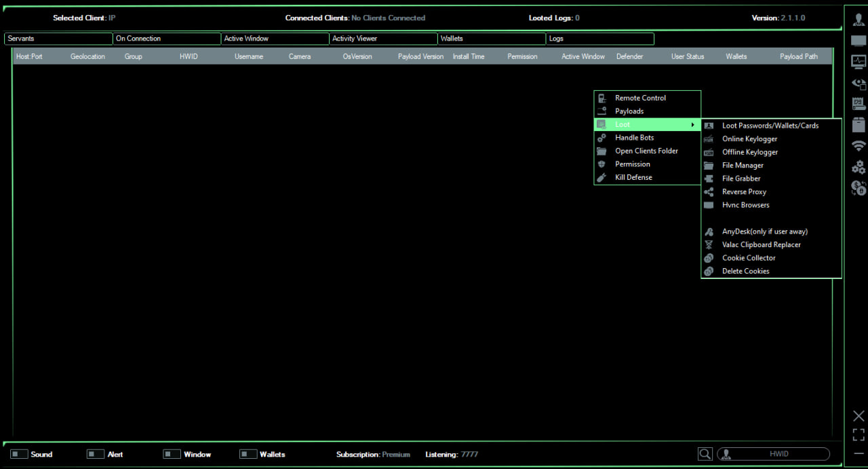
Task: Click the Payload Path column header
Action: click(x=799, y=56)
